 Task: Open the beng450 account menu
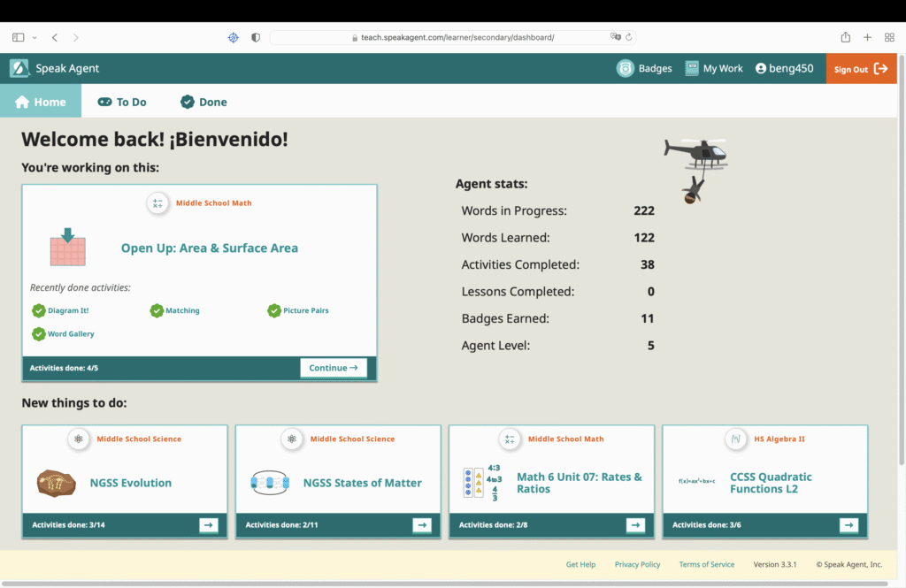coord(785,68)
